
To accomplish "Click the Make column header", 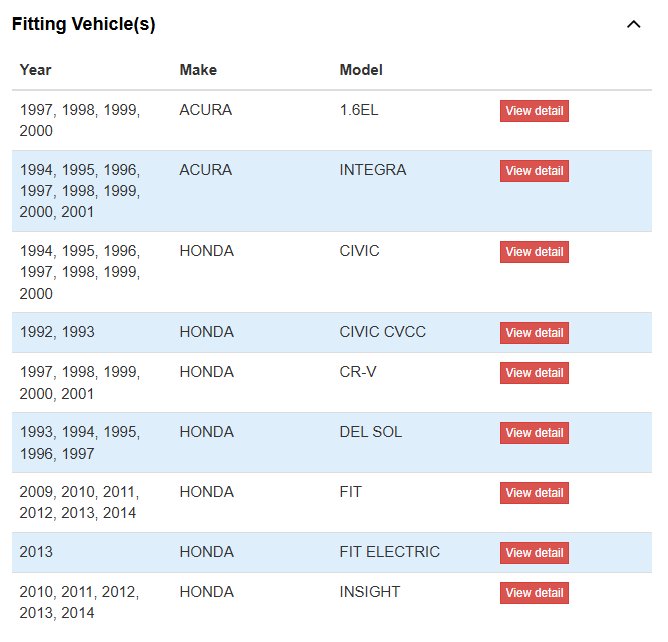I will [198, 70].
